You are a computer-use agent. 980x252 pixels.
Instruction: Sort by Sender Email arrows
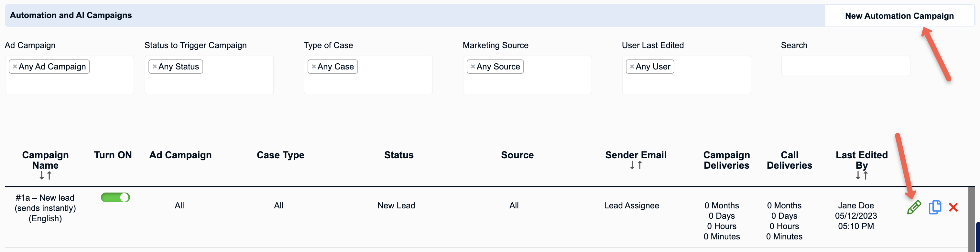click(x=636, y=165)
